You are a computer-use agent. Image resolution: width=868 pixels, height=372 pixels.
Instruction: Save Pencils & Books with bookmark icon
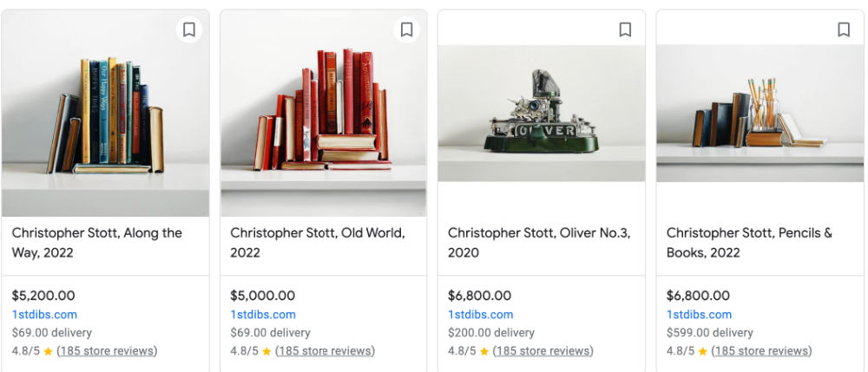point(844,30)
